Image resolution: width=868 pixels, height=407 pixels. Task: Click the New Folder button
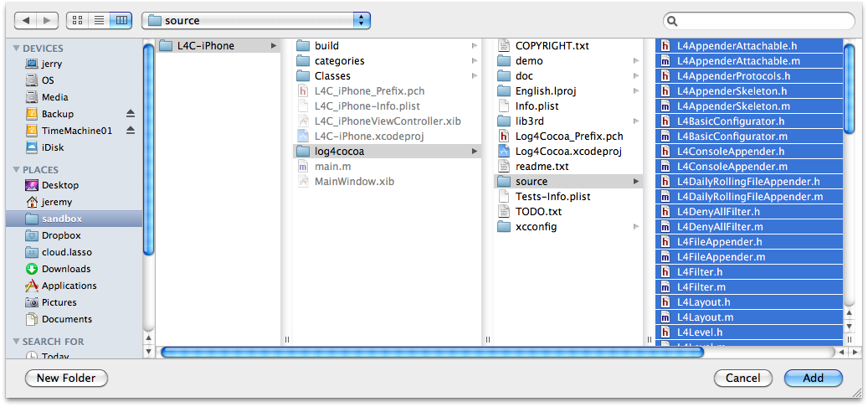pyautogui.click(x=66, y=379)
